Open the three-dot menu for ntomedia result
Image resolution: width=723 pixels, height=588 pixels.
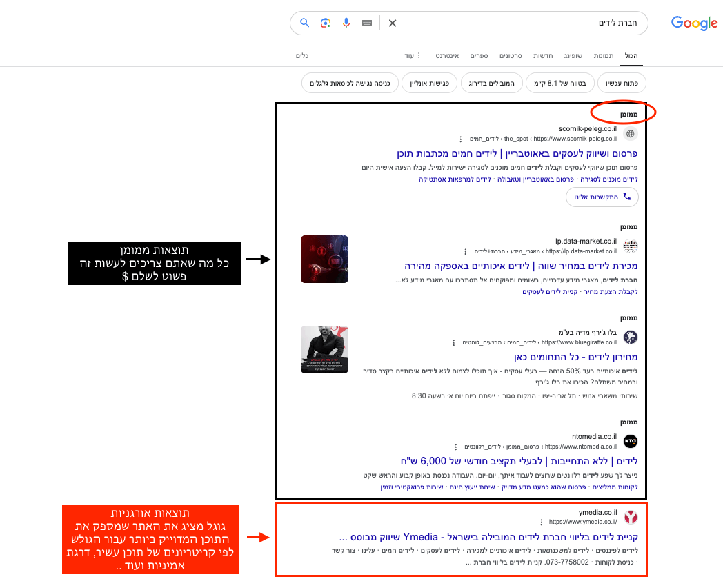point(455,447)
